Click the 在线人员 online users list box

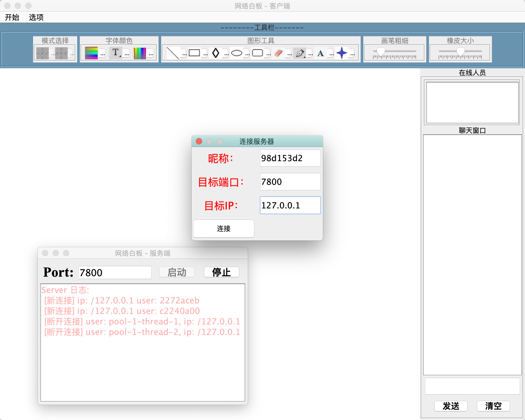tap(472, 102)
